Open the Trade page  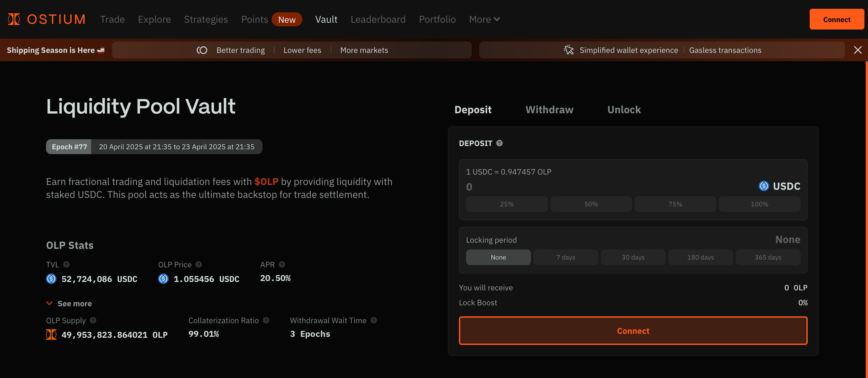[112, 19]
